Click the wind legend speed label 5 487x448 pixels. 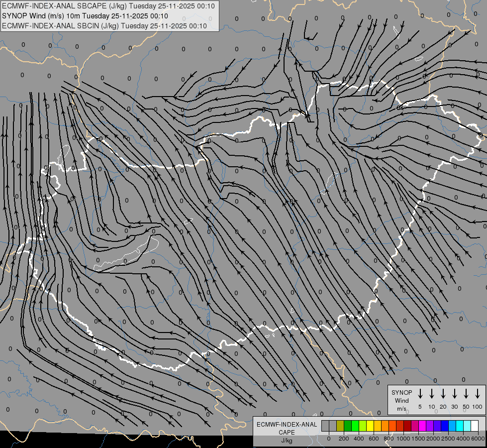[420, 407]
